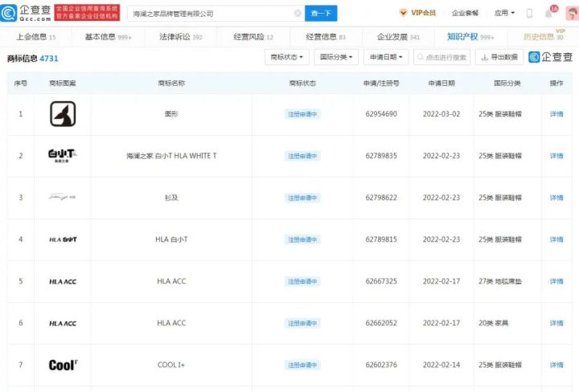Expand the 应用 dropdown in header
The height and width of the screenshot is (392, 579).
504,13
